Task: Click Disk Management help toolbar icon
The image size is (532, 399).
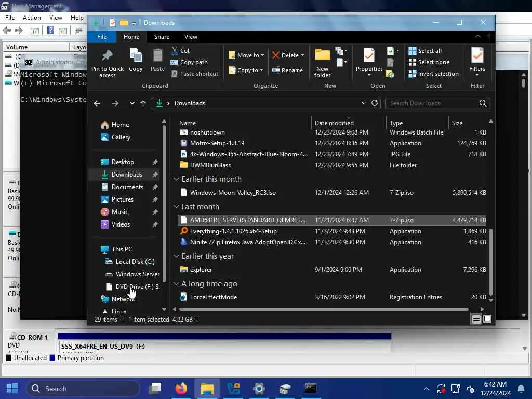Action: 50,31
